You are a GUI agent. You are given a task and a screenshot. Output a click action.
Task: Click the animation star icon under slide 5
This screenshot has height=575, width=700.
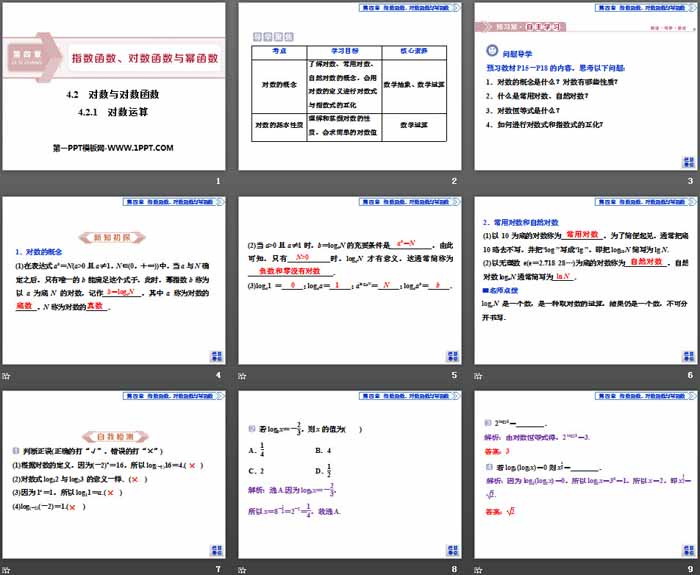pos(244,375)
